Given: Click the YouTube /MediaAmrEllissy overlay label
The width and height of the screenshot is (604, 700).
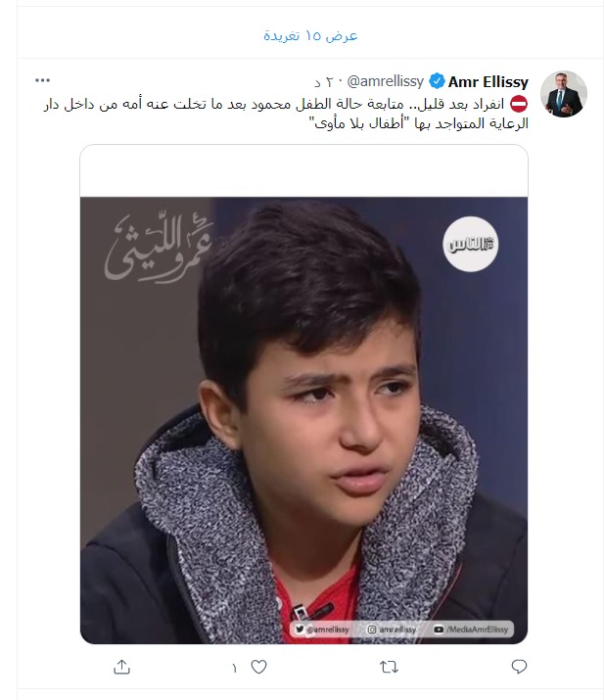Looking at the screenshot, I should tap(471, 629).
